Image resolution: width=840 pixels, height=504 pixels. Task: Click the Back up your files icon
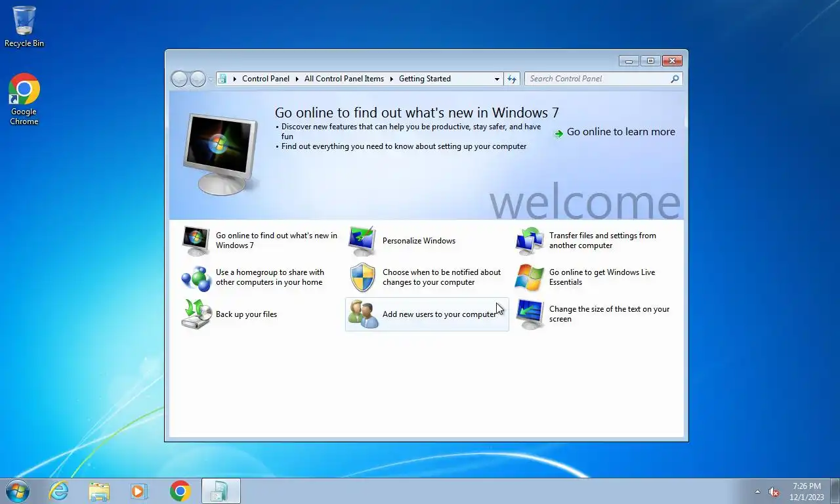[196, 314]
